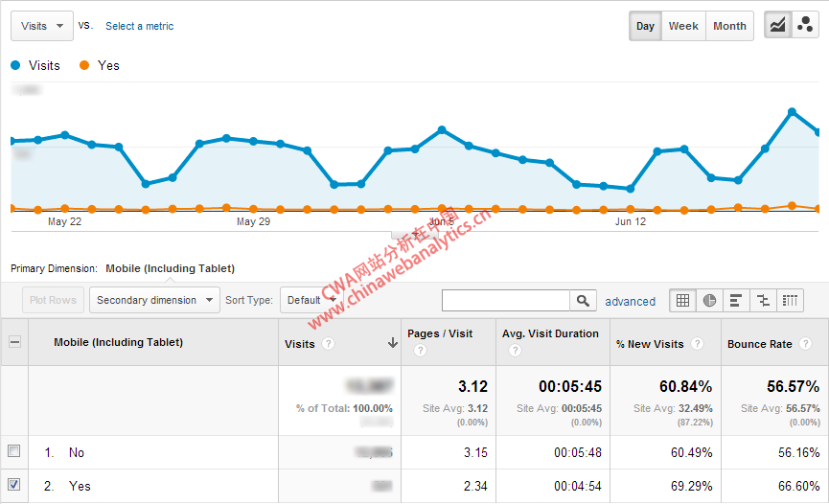Image resolution: width=829 pixels, height=504 pixels.
Task: Select the performance bar view icon
Action: tap(736, 300)
